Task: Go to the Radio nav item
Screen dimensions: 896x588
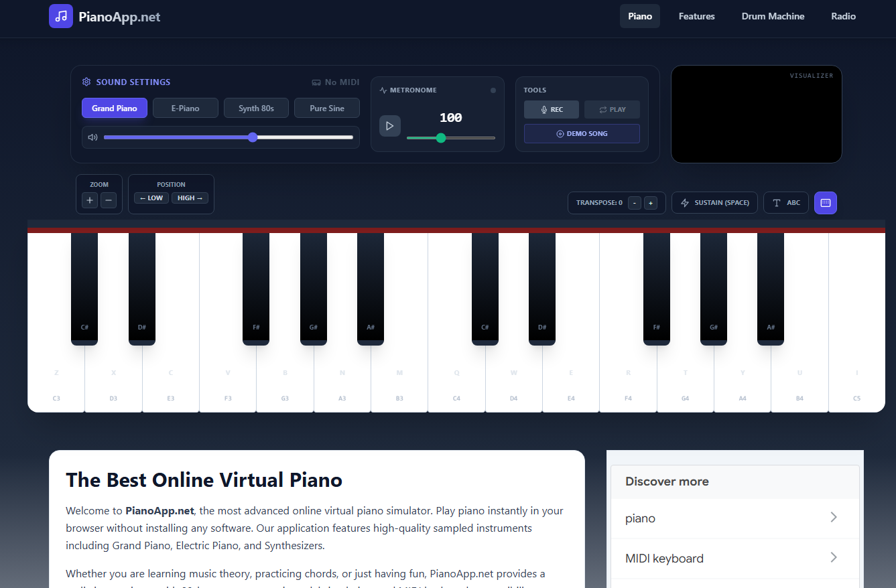Action: pos(843,16)
